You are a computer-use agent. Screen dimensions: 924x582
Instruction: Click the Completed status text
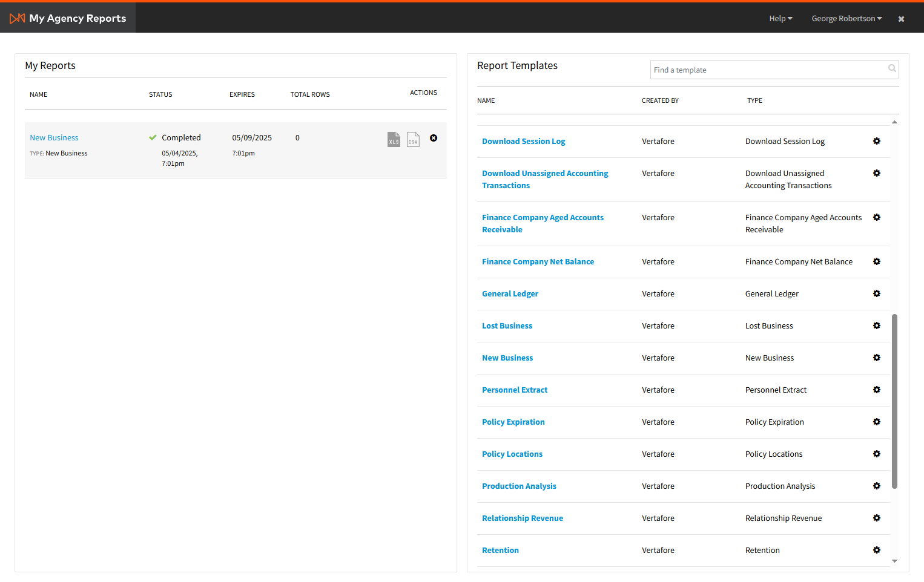[181, 138]
